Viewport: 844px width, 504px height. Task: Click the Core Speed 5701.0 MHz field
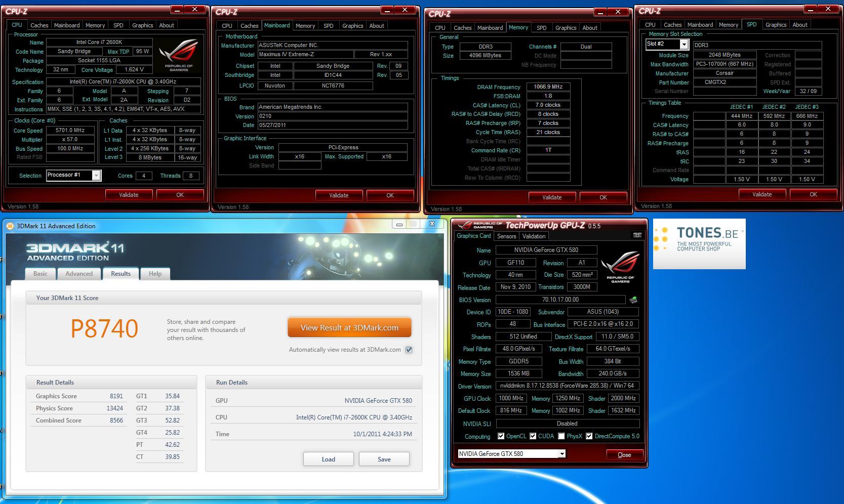(x=70, y=130)
